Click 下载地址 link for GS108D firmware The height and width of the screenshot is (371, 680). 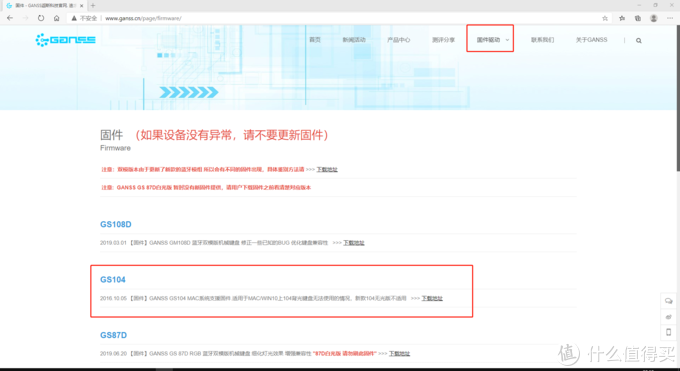point(354,243)
